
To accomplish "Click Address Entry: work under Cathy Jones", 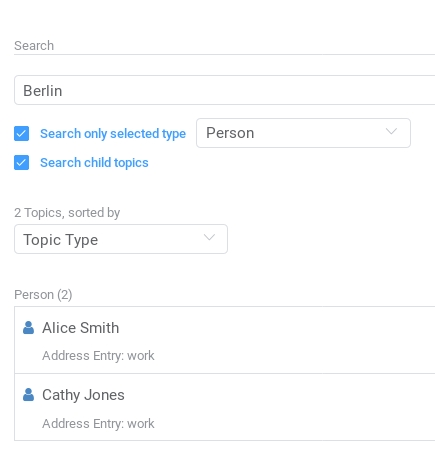I will 98,424.
